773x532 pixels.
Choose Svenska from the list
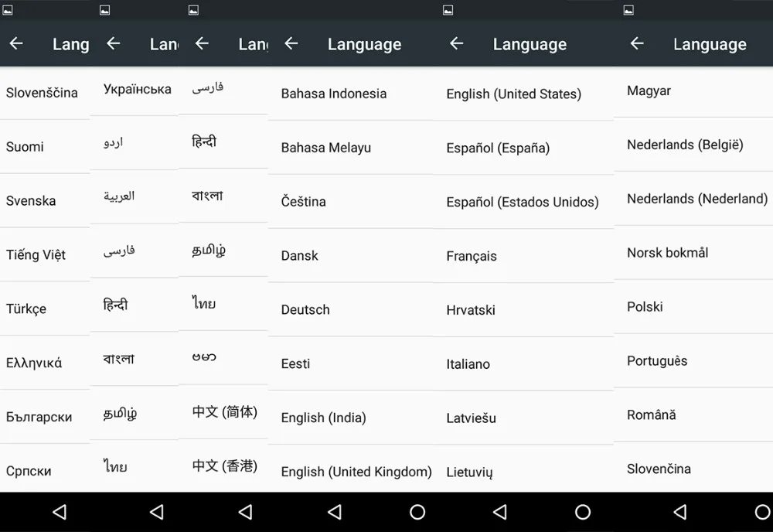45,201
